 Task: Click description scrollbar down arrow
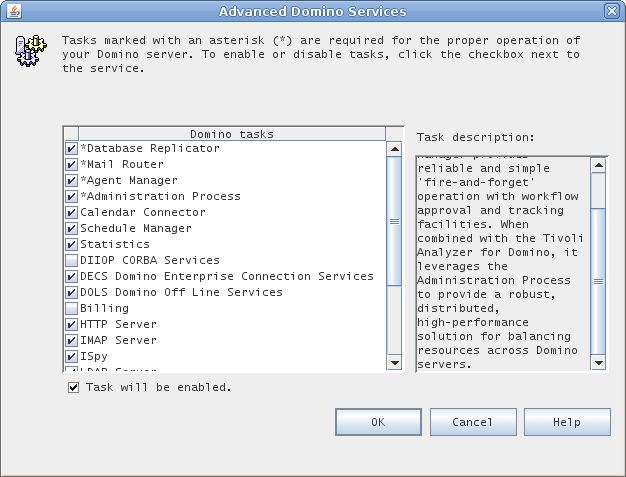(598, 362)
